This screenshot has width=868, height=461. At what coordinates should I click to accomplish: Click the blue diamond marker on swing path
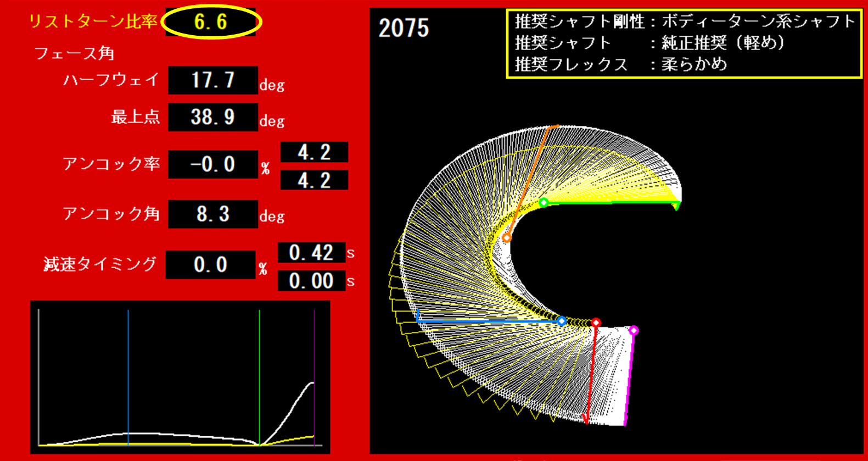click(561, 321)
